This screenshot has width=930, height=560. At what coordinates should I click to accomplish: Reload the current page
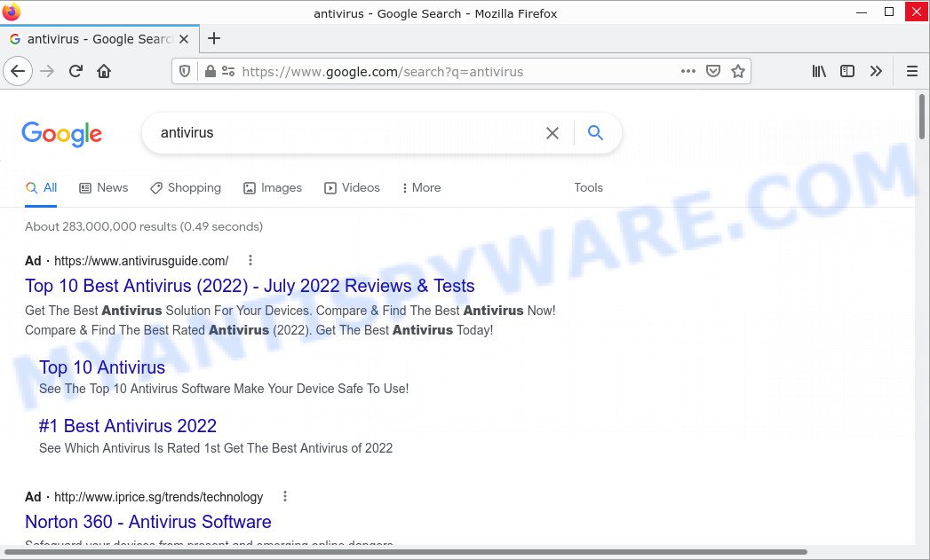coord(76,72)
